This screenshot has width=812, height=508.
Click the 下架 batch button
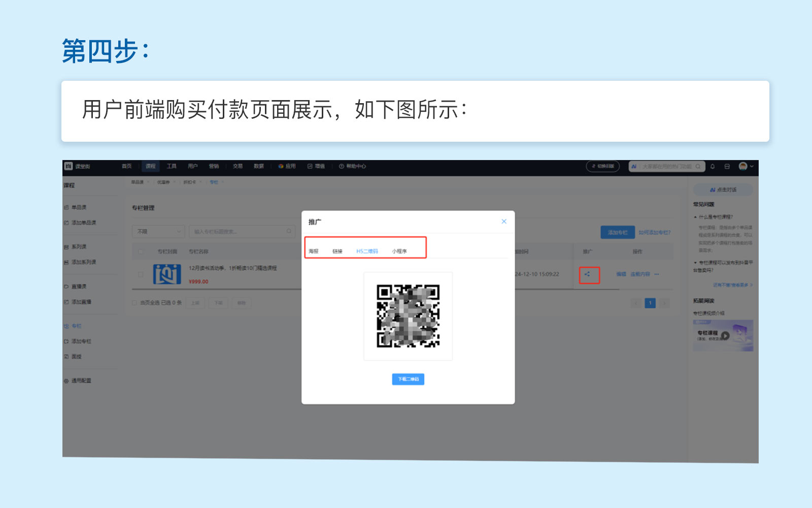218,303
